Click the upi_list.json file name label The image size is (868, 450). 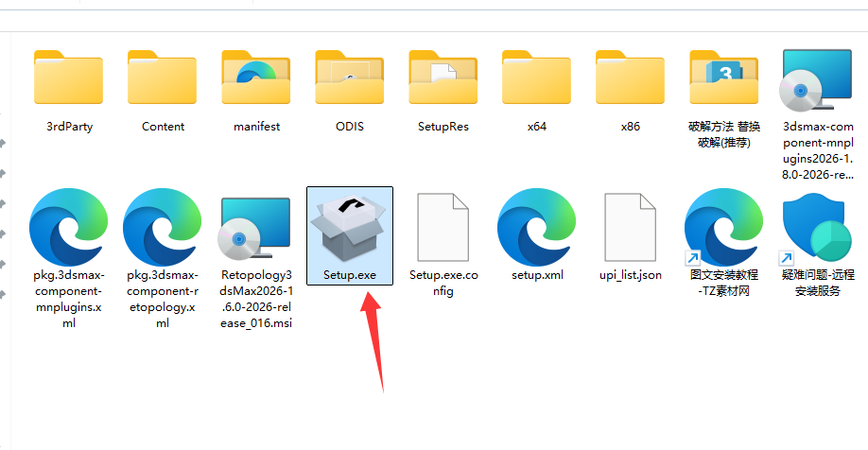(631, 275)
